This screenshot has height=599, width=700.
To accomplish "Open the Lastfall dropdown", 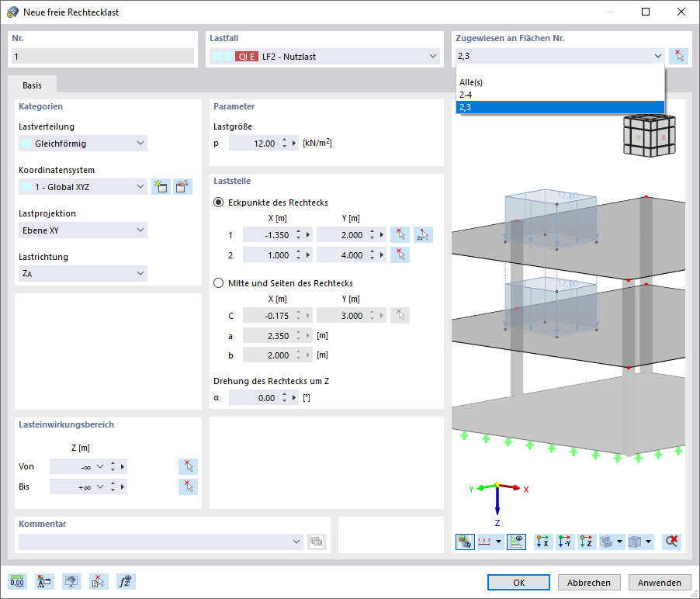I will tap(432, 56).
